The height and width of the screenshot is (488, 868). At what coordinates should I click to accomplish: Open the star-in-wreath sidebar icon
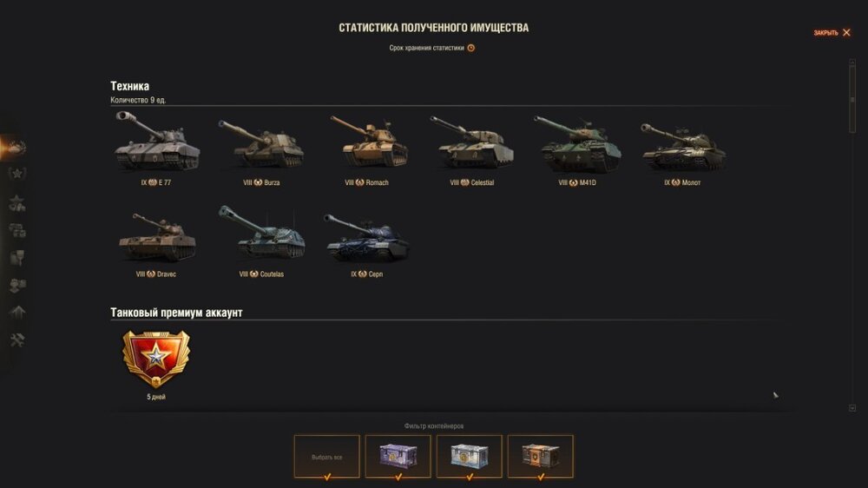(x=16, y=174)
